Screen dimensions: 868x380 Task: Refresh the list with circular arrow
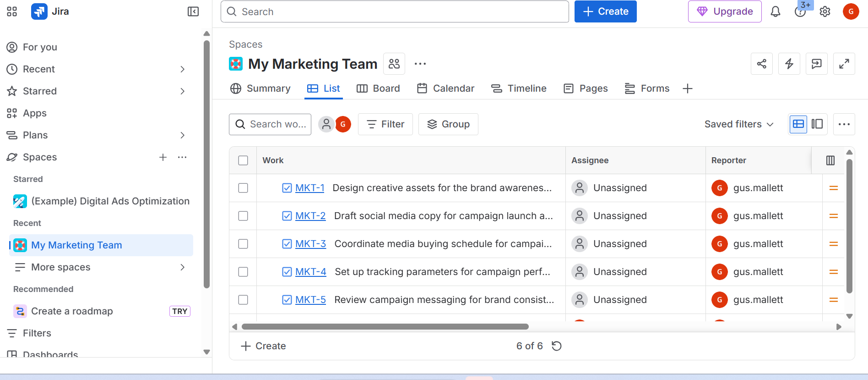(557, 346)
